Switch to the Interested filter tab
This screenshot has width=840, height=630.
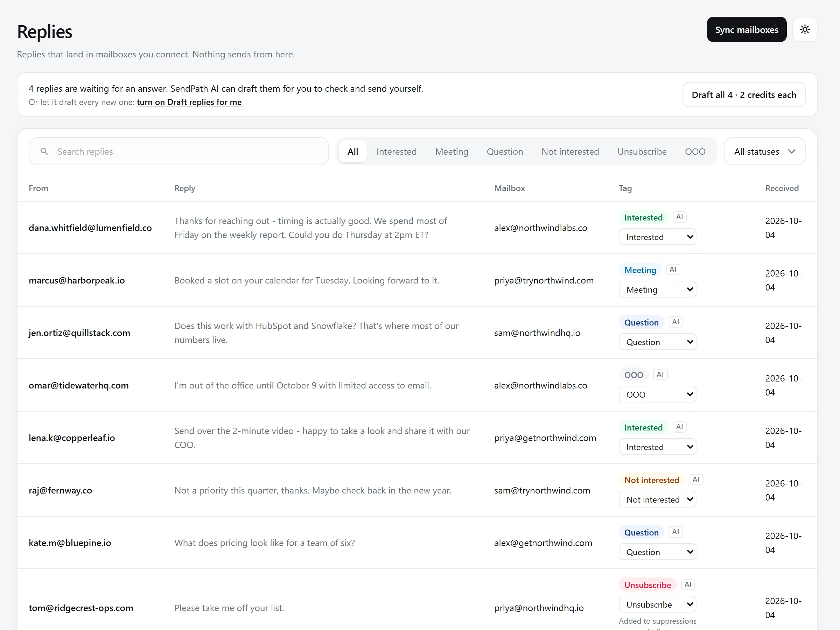[397, 152]
